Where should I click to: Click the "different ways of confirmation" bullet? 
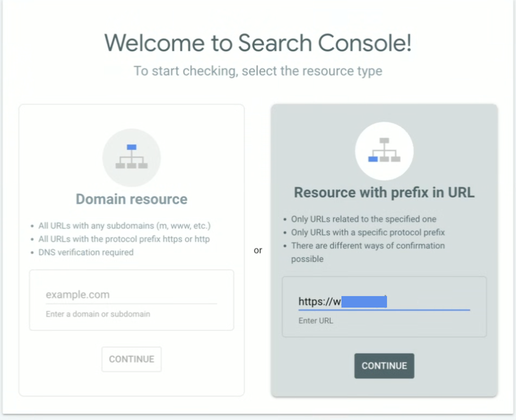pyautogui.click(x=368, y=246)
